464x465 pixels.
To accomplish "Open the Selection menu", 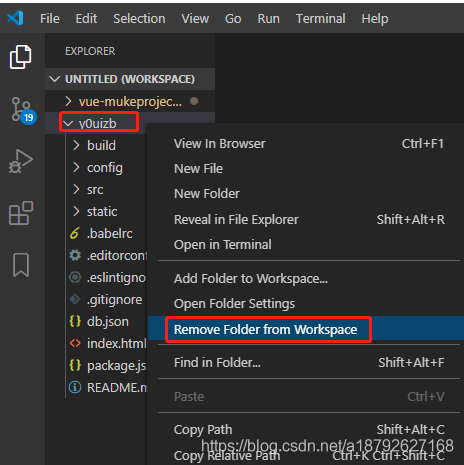I will [139, 19].
